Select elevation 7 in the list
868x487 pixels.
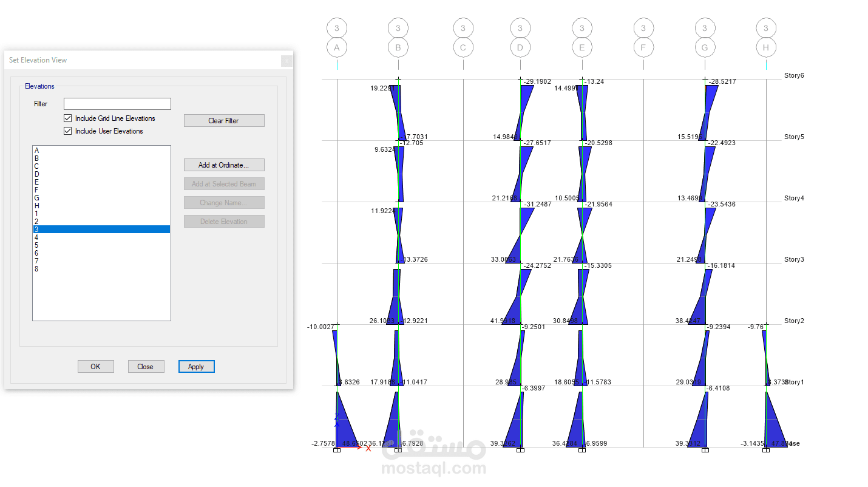pos(101,261)
